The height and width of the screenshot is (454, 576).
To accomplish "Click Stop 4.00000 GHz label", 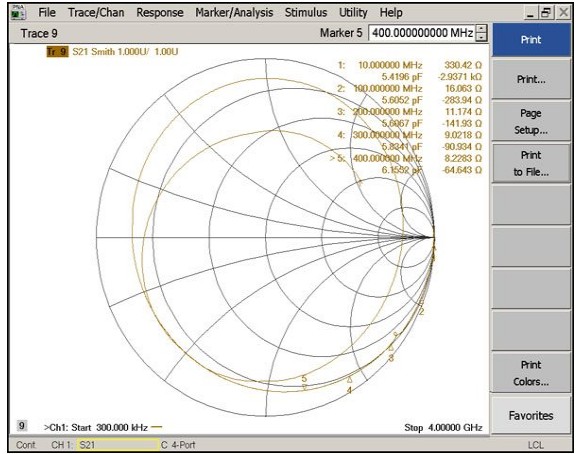I will 443,428.
